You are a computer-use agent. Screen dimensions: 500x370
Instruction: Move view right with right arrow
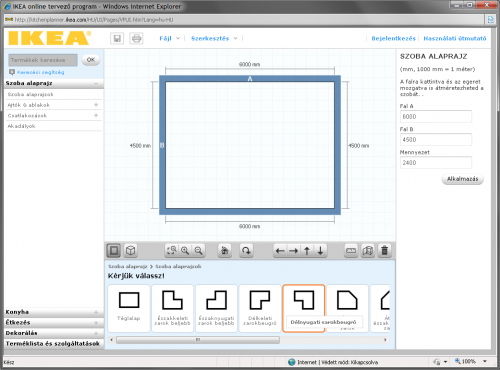[293, 251]
